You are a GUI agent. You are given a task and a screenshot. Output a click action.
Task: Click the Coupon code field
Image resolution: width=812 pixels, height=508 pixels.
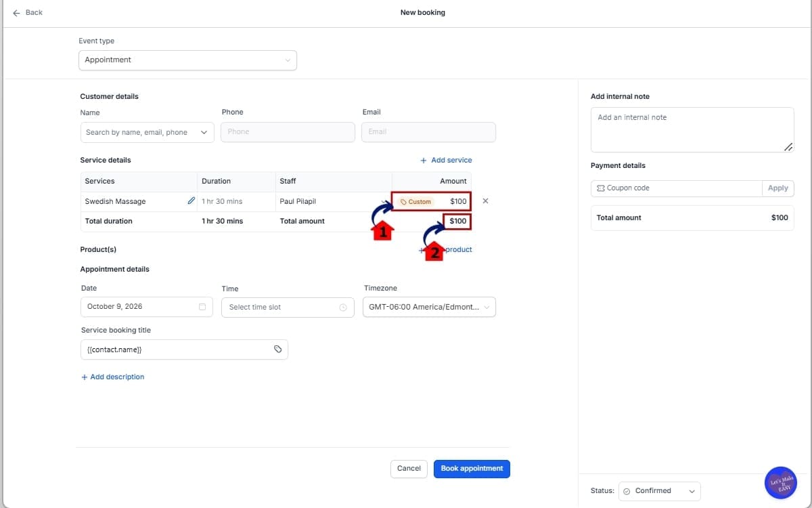(x=676, y=188)
